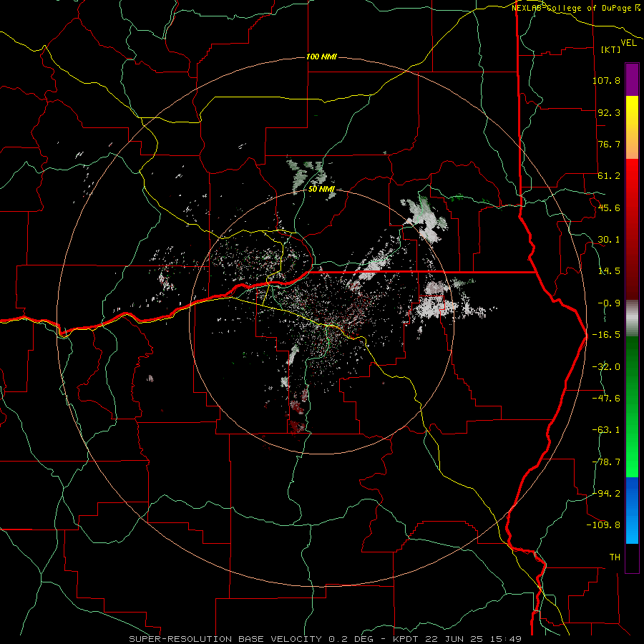Click the 45.6 legend value
The image size is (644, 644).
[x=609, y=208]
